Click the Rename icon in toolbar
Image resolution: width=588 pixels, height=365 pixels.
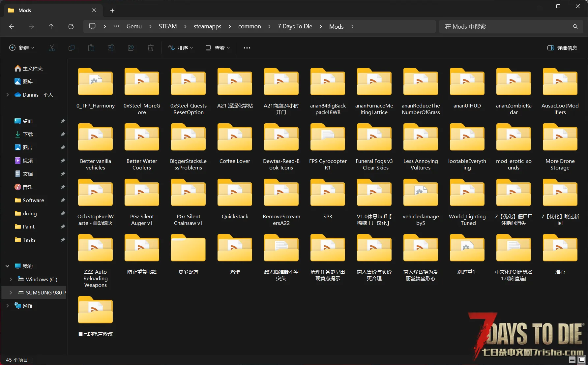pyautogui.click(x=111, y=48)
